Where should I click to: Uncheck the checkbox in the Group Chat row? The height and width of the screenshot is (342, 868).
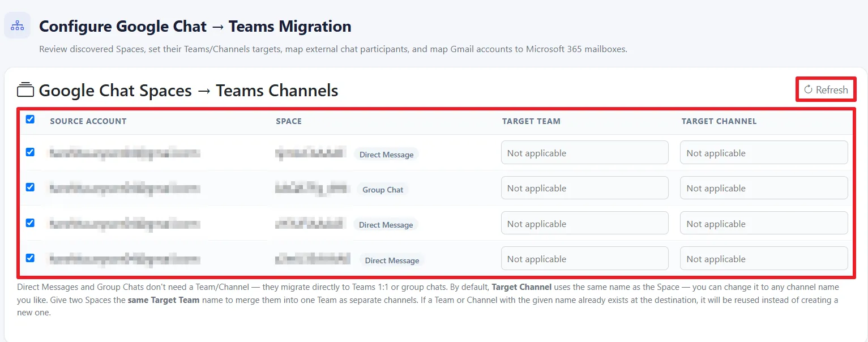[30, 187]
